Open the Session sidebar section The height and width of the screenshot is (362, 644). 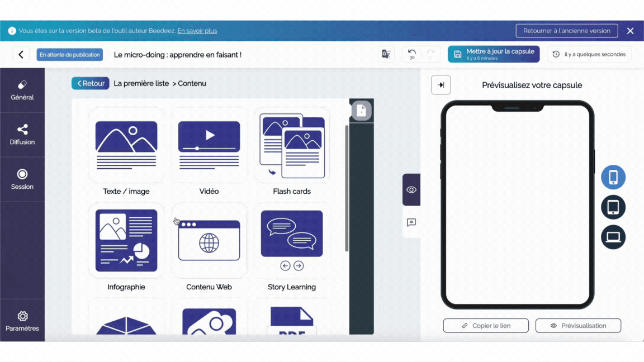tap(22, 179)
